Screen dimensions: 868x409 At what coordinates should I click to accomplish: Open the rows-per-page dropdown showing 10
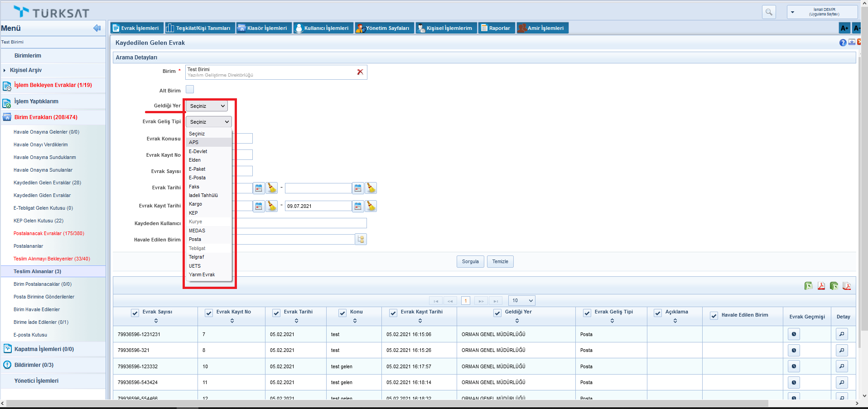pos(522,300)
